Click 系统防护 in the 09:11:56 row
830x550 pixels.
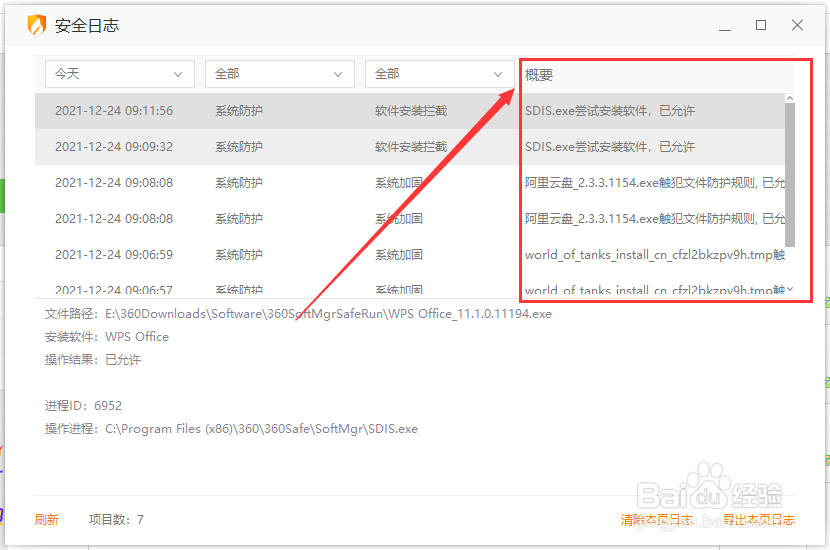point(239,111)
